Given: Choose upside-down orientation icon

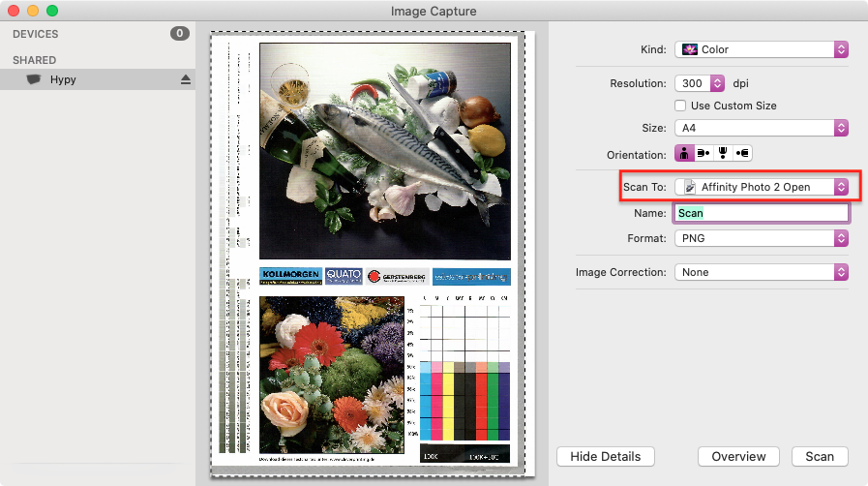Looking at the screenshot, I should pos(723,153).
